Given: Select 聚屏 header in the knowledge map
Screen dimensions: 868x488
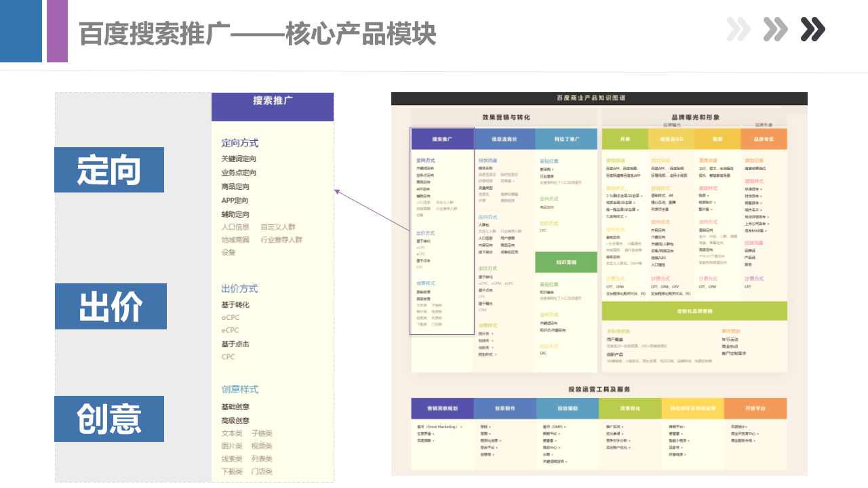Looking at the screenshot, I should coord(717,139).
